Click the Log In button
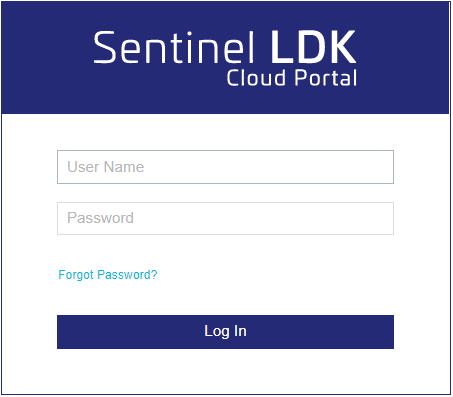This screenshot has height=397, width=453. (225, 332)
